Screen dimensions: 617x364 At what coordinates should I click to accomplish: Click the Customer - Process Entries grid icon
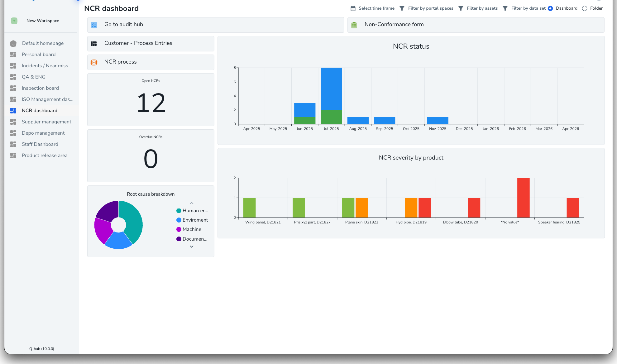[93, 43]
